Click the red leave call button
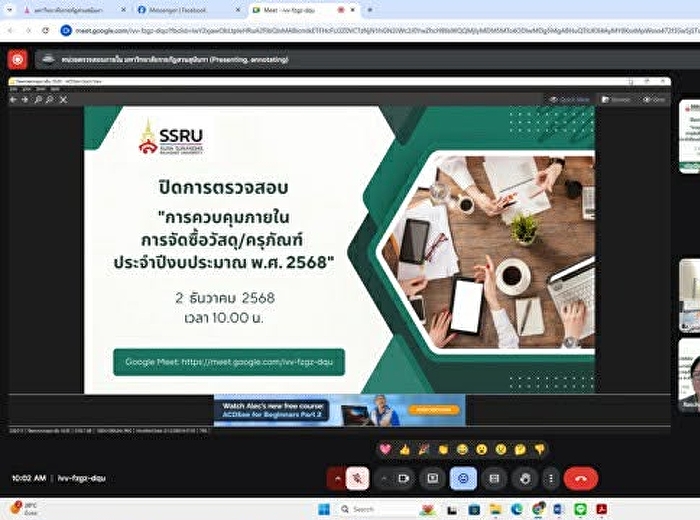This screenshot has height=520, width=700. tap(581, 478)
